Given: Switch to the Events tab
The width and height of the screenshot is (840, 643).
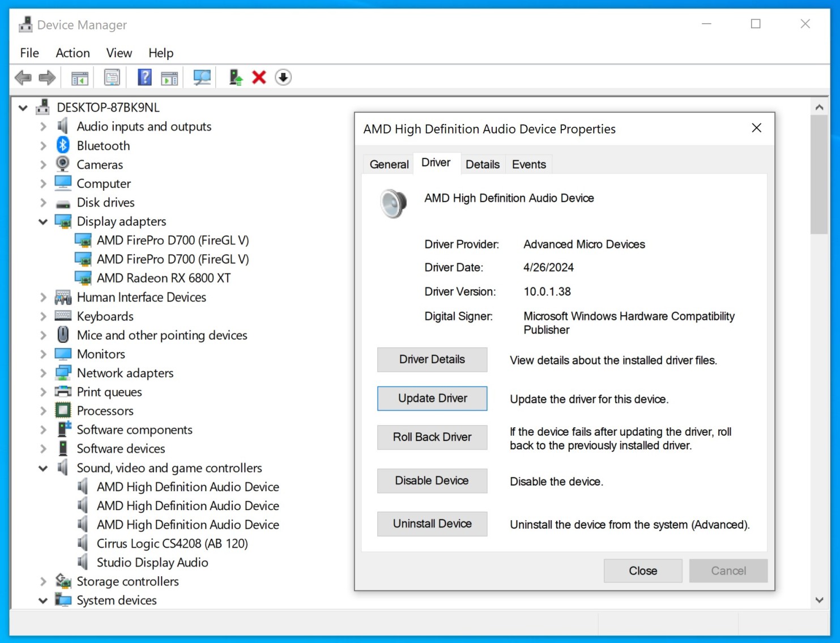Looking at the screenshot, I should coord(529,164).
